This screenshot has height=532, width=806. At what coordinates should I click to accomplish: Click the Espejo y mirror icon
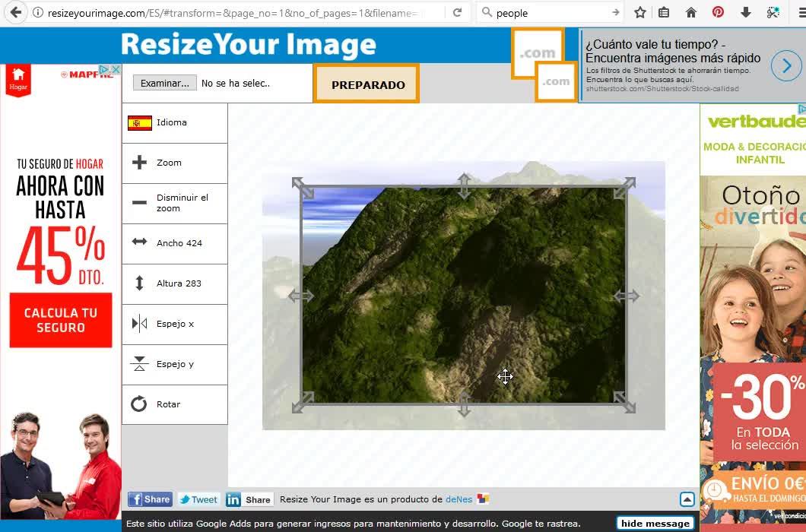point(139,363)
